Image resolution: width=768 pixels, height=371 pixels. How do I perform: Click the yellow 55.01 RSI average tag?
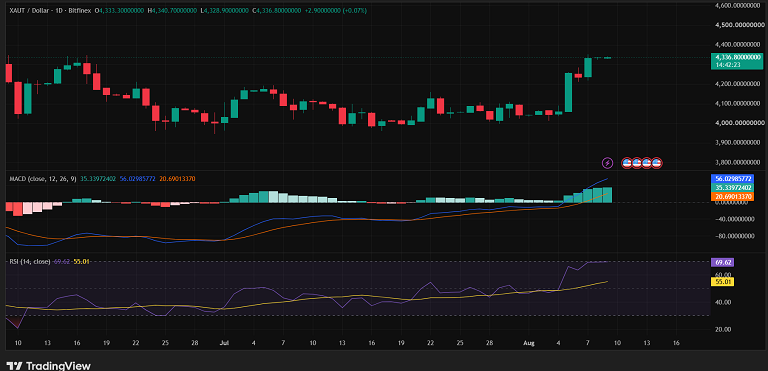722,282
